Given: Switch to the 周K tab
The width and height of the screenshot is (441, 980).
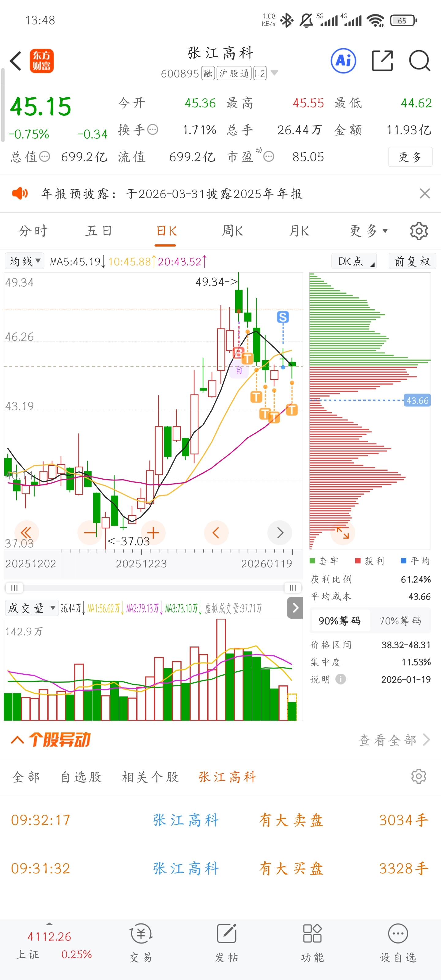Looking at the screenshot, I should click(232, 231).
